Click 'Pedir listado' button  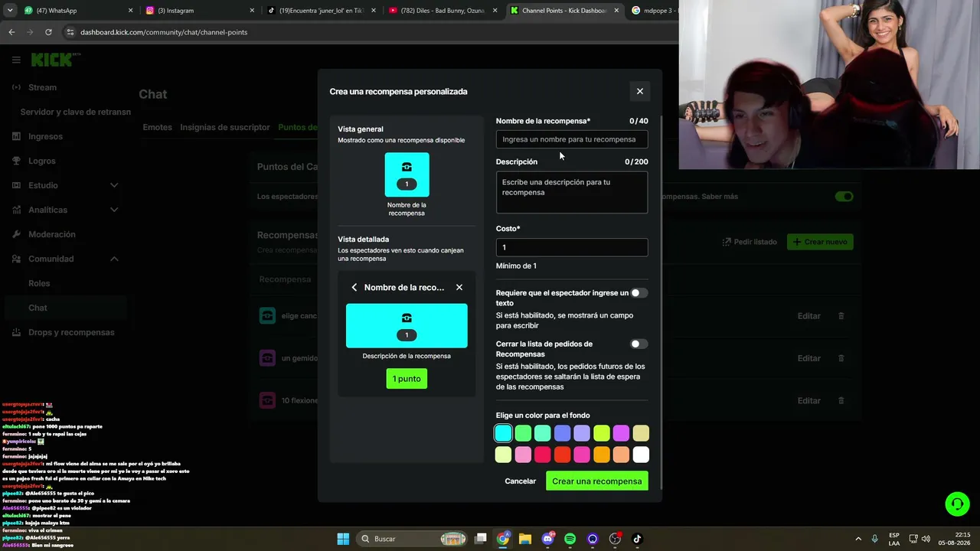(x=750, y=242)
